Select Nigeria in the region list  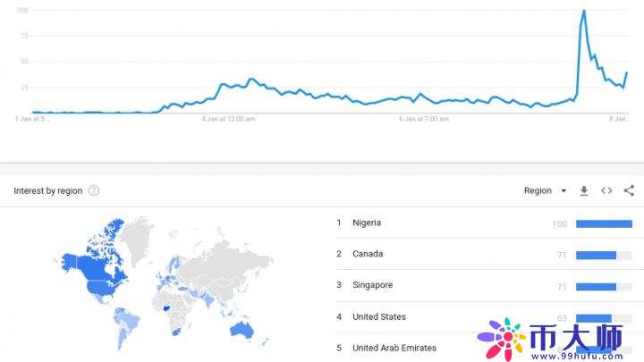point(367,223)
